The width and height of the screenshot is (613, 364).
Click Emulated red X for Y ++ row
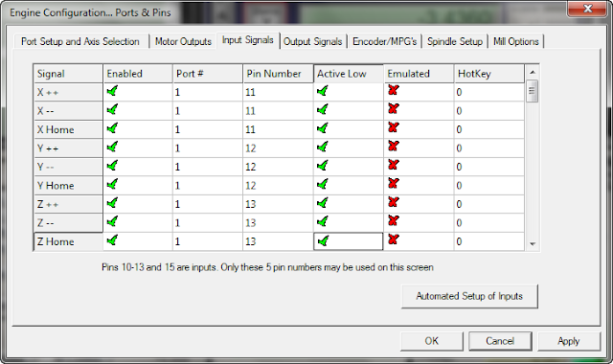pos(394,147)
